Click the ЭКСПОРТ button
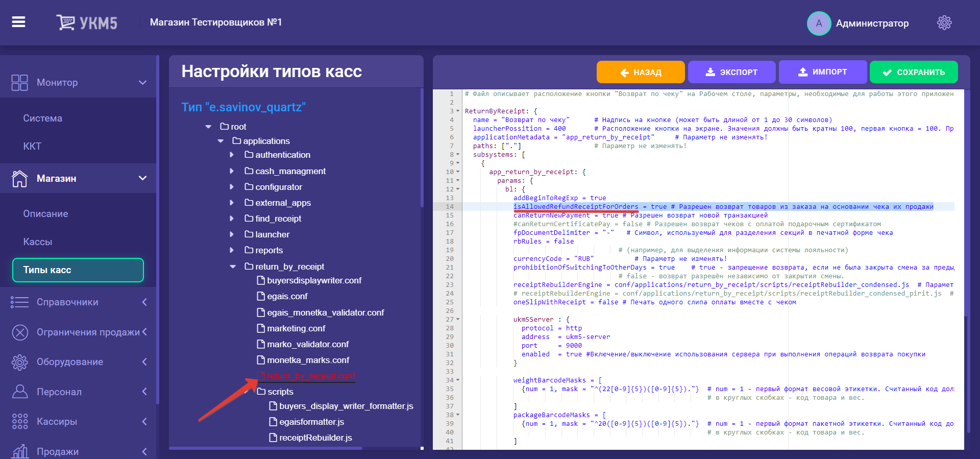Image resolution: width=980 pixels, height=459 pixels. 731,72
